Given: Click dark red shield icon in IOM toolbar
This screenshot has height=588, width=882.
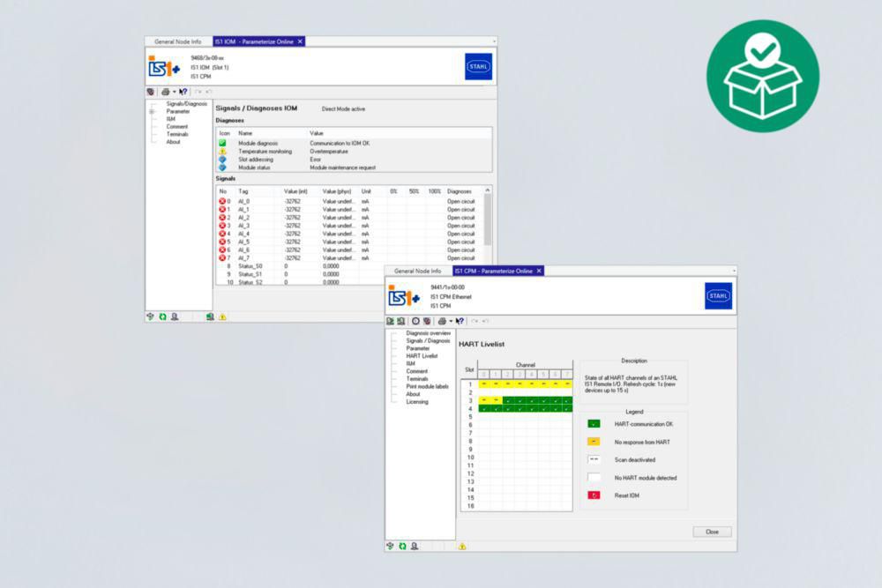Looking at the screenshot, I should point(151,92).
